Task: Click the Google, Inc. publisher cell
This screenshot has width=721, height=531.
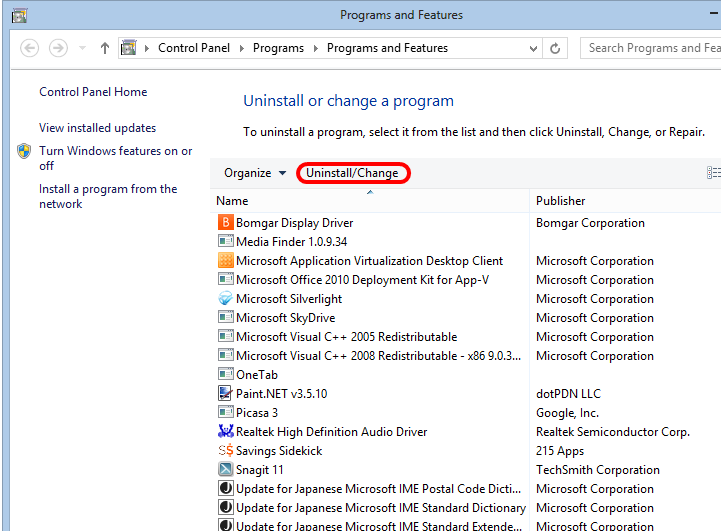Action: click(x=567, y=413)
